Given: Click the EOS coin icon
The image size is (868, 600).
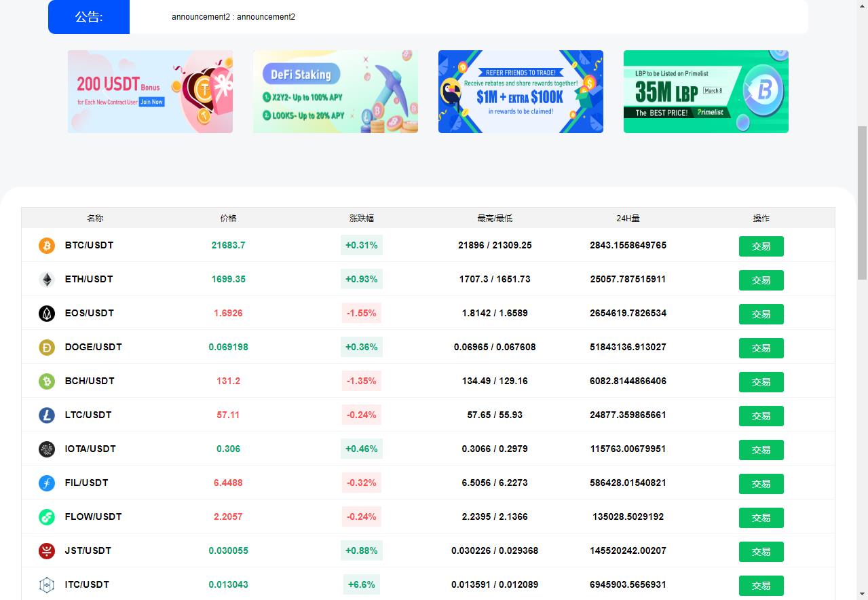Looking at the screenshot, I should (47, 314).
